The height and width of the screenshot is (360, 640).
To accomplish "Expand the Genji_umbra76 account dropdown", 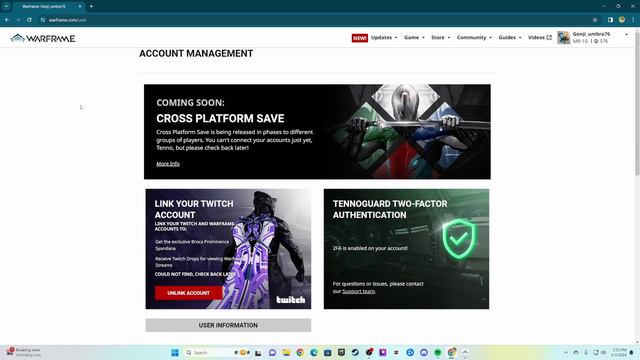I will point(626,35).
